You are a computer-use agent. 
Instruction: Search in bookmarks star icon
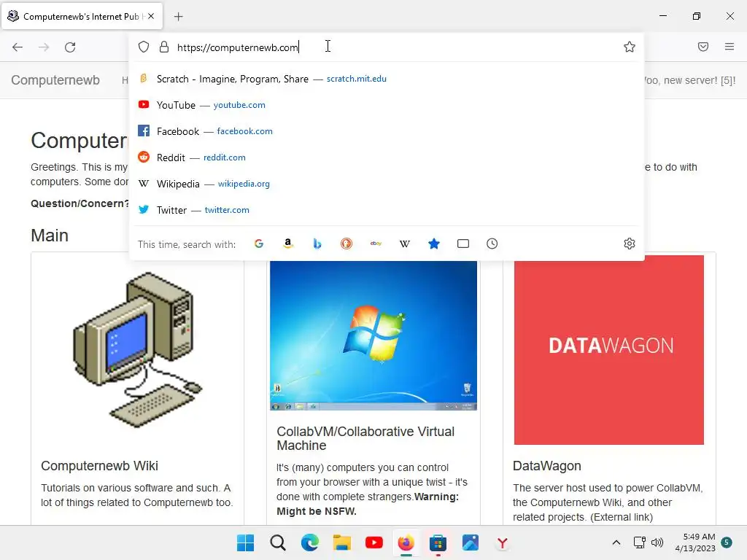(434, 244)
